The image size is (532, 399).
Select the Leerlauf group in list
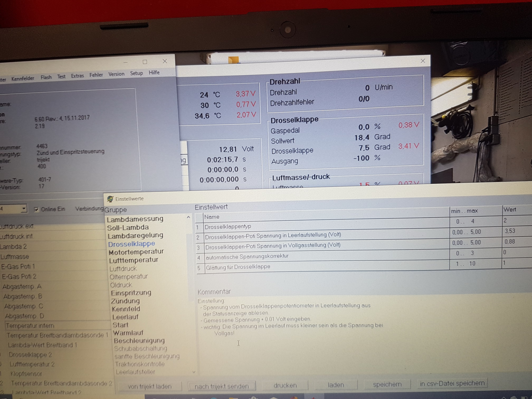pyautogui.click(x=125, y=317)
